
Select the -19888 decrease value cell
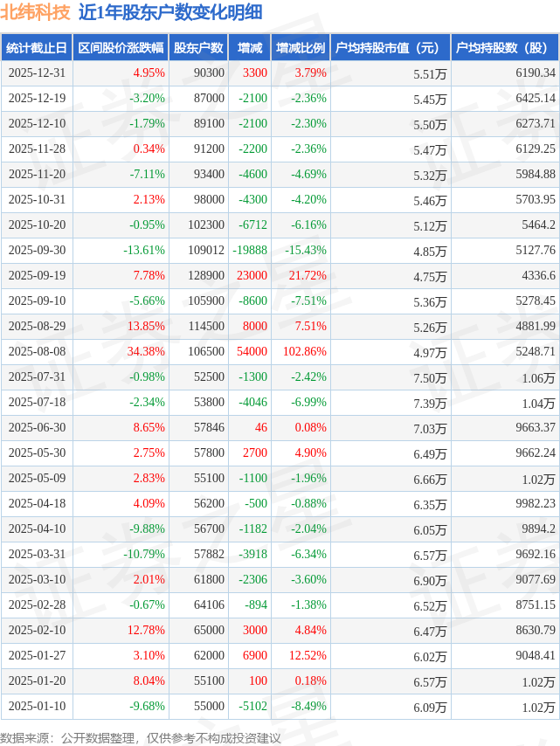[x=250, y=250]
